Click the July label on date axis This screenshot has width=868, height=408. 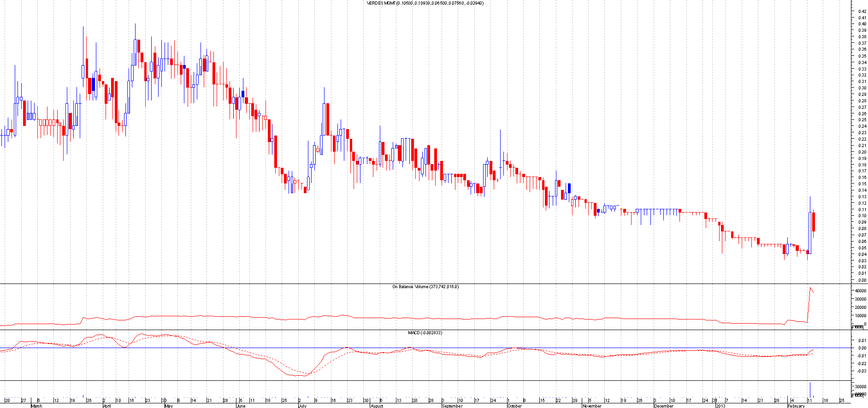pyautogui.click(x=302, y=406)
